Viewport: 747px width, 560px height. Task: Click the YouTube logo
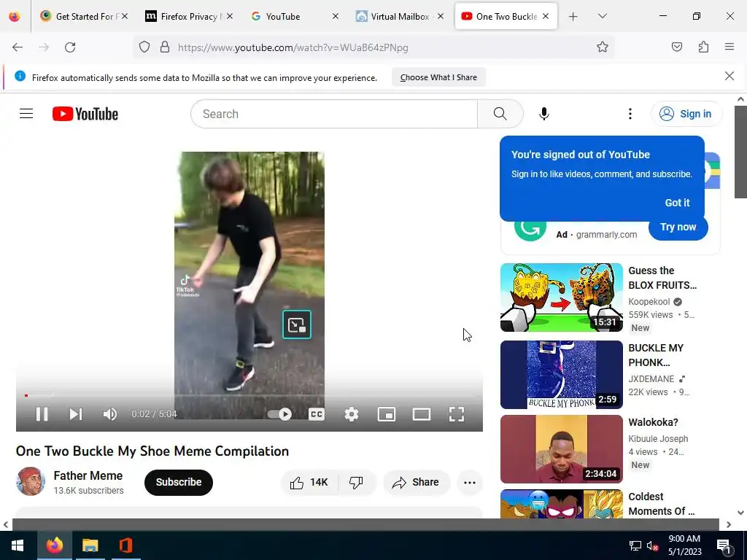point(85,114)
